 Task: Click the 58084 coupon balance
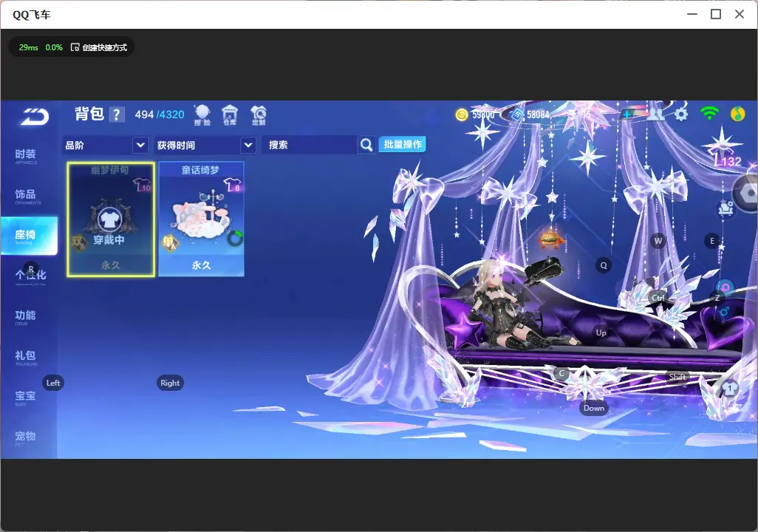click(x=538, y=115)
